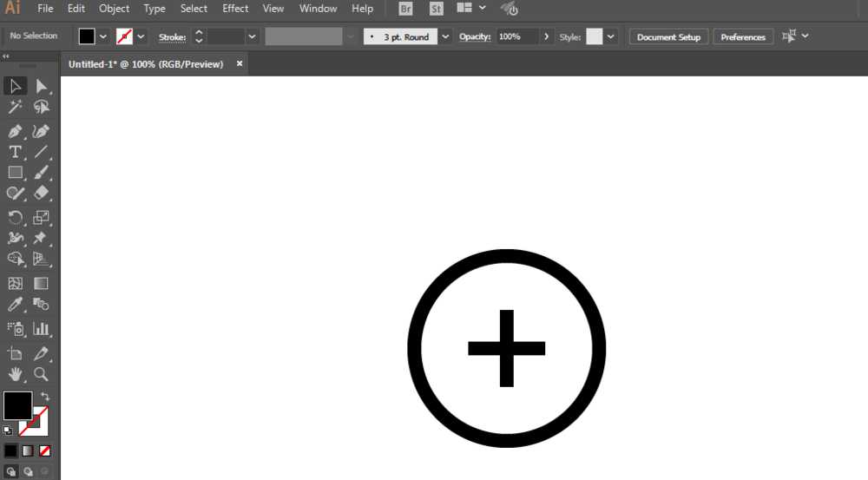This screenshot has height=480, width=868.
Task: Swap fill and stroke colors
Action: 45,397
